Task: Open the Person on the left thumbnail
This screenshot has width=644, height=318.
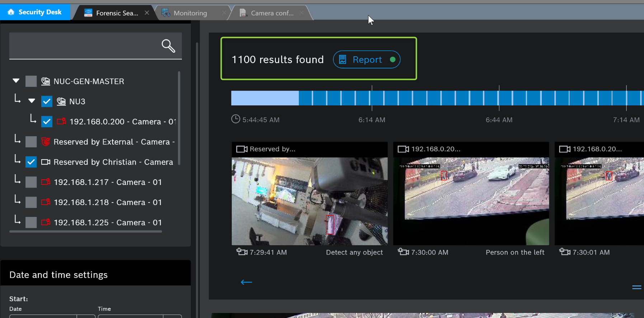Action: (471, 201)
